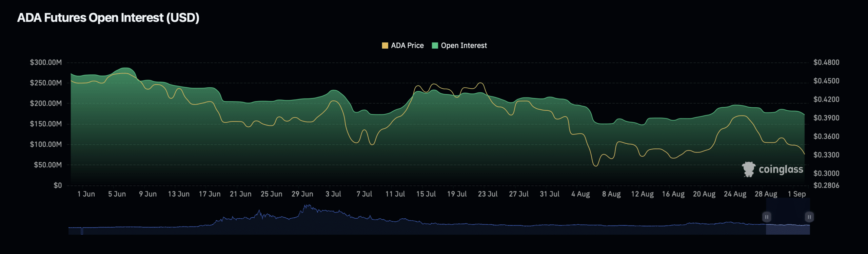Screen dimensions: 868x254
Task: Click the 27 Jul date label
Action: point(518,194)
